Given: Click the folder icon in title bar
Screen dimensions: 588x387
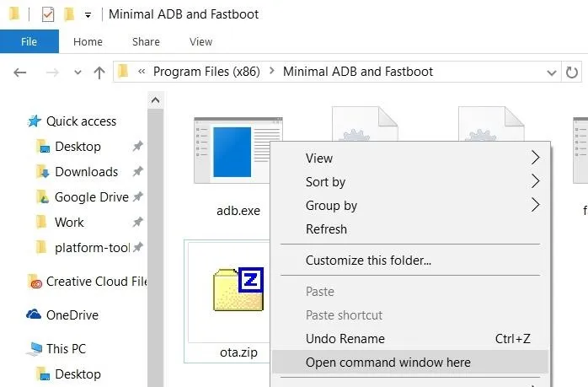Looking at the screenshot, I should [13, 13].
